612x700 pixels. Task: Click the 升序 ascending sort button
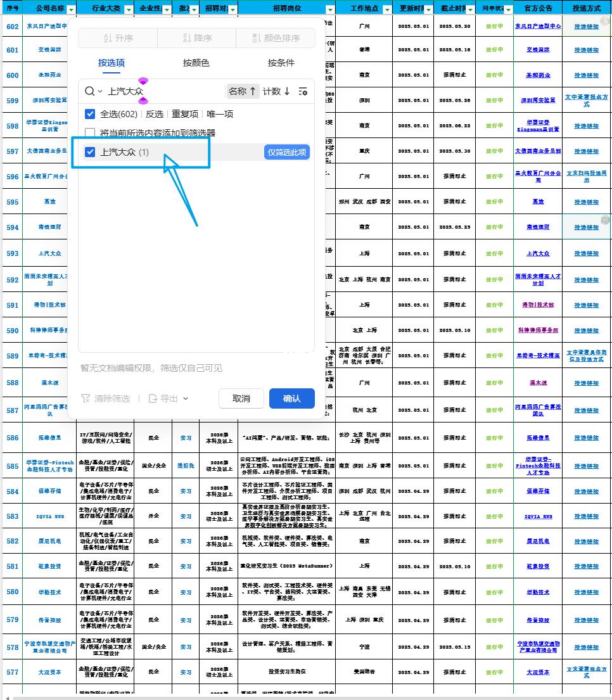(x=118, y=38)
